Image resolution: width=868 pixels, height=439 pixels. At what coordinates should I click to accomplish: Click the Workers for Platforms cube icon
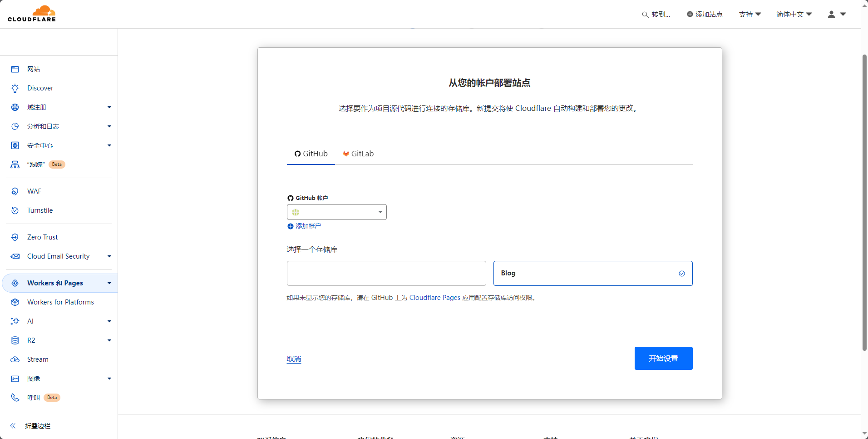tap(15, 302)
